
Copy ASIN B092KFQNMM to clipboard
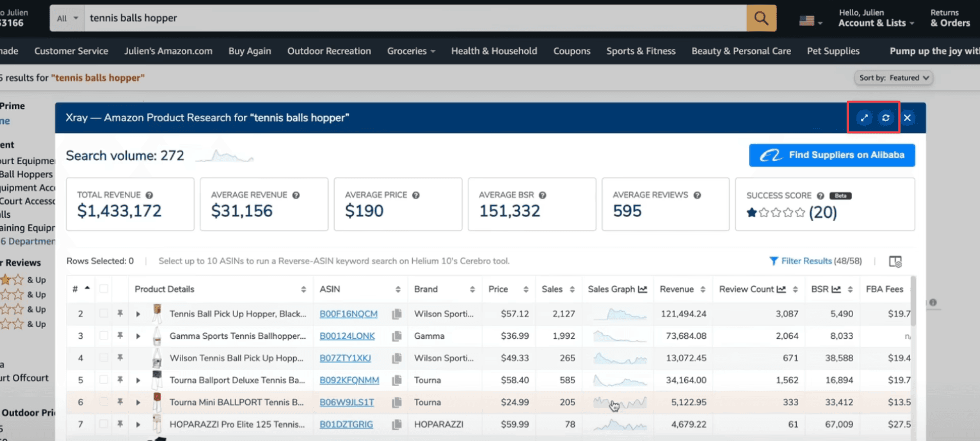396,380
